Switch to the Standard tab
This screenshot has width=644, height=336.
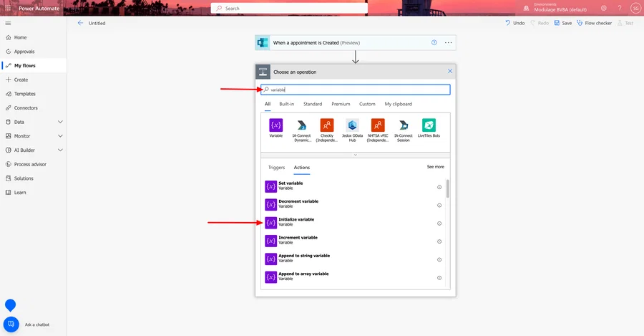click(x=313, y=104)
